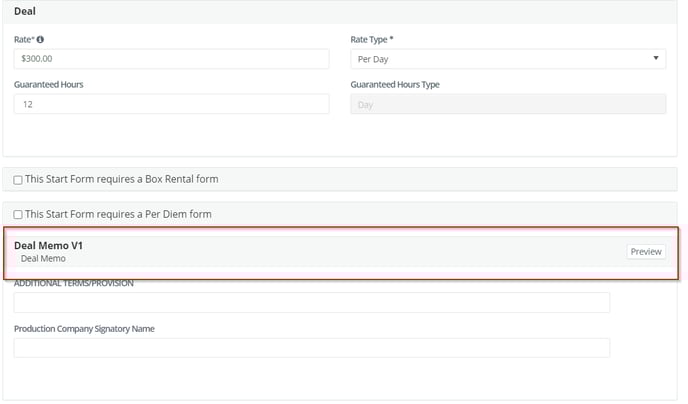
Task: Click the Additional Terms/Provision input field
Action: click(312, 303)
